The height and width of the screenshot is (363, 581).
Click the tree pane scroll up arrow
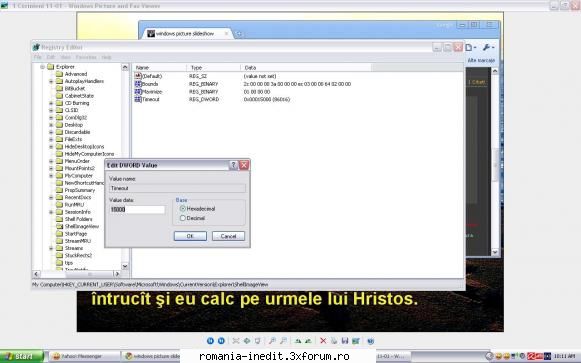[125, 67]
